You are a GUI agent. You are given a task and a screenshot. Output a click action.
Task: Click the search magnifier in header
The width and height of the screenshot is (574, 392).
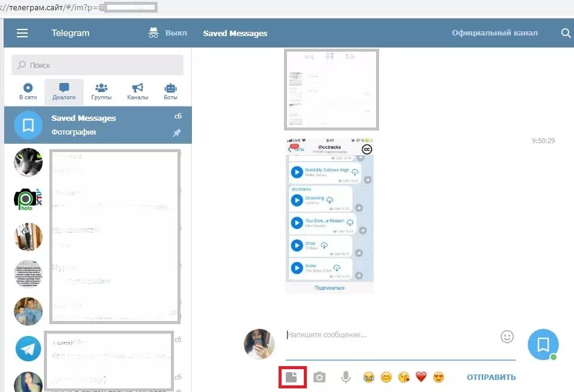coord(566,33)
